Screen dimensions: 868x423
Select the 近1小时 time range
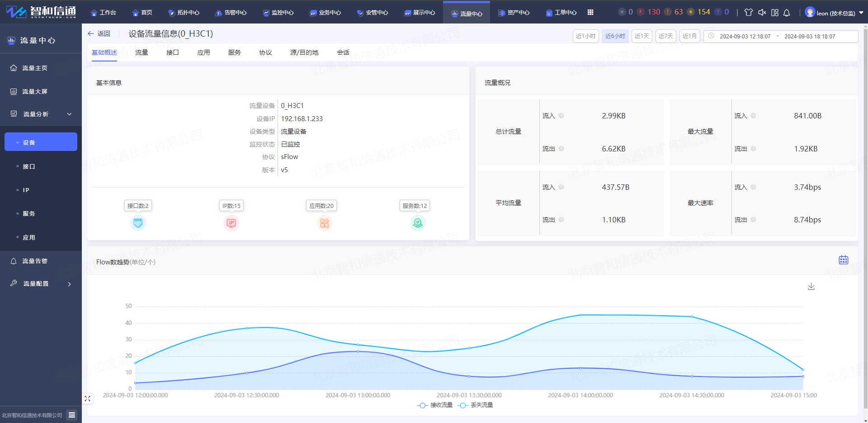pos(585,36)
